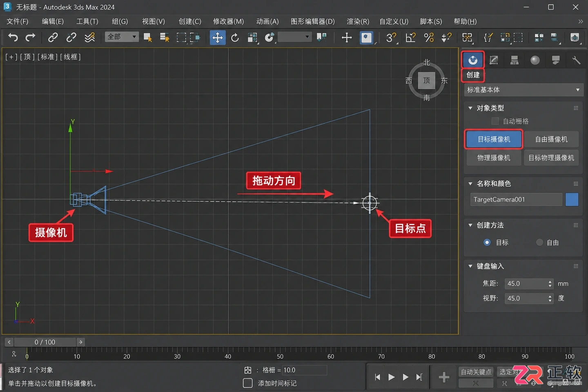Click the 焦距 spinner arrows
This screenshot has width=588, height=392.
point(550,284)
